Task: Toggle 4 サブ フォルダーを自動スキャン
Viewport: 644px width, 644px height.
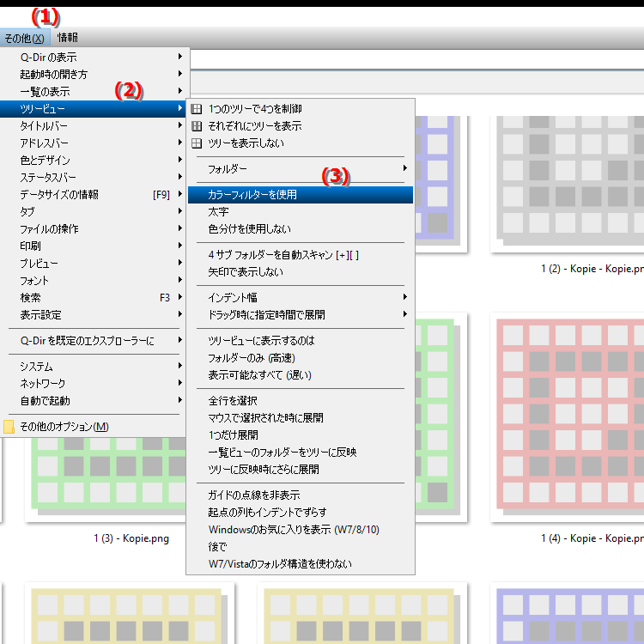Action: click(x=301, y=255)
